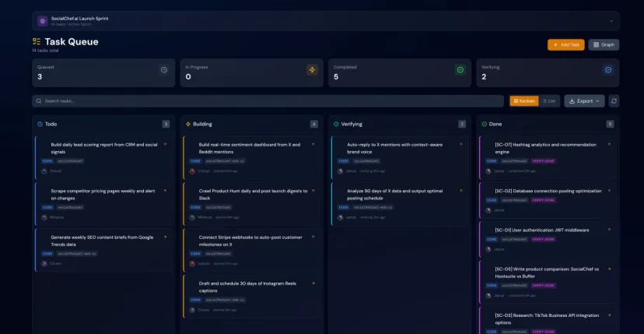Click priority arrow on Crawl Product Hunt card
644x334 pixels.
(313, 191)
